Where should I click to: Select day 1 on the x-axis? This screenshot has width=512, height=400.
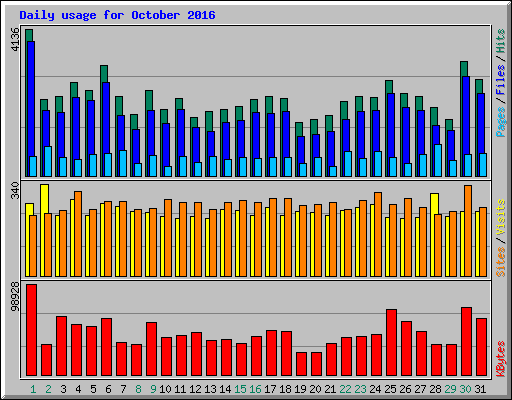coord(33,389)
